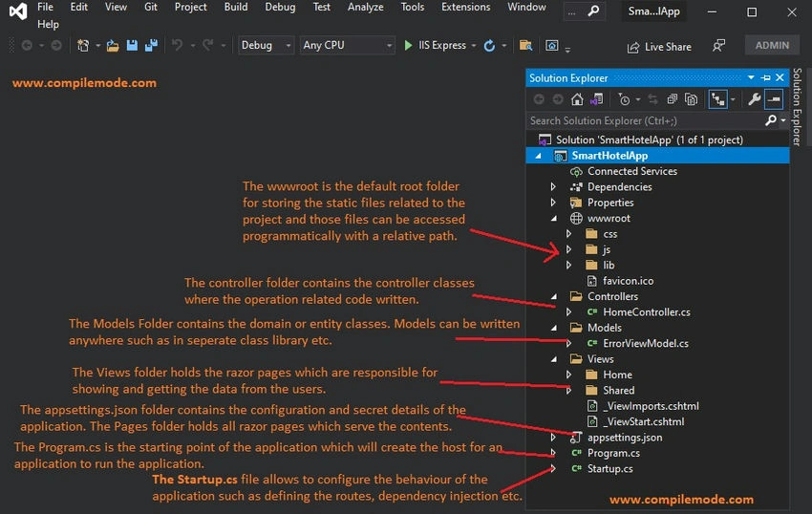This screenshot has height=514, width=812.
Task: Toggle Track Active Item tree button
Action: coord(717,99)
